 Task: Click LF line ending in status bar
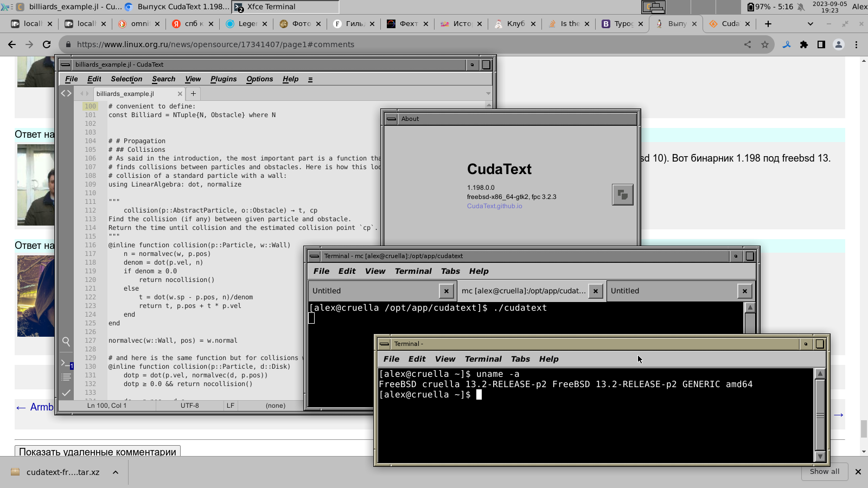231,406
